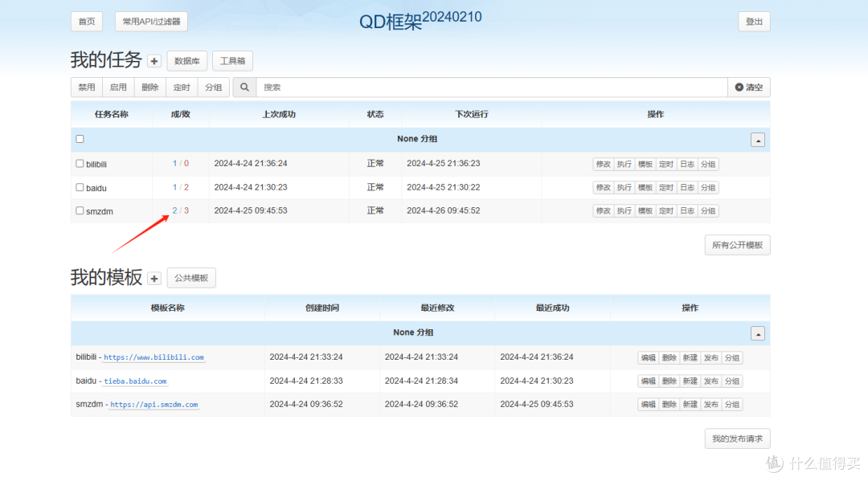Click 启用 in the task toolbar
868x481 pixels.
click(118, 88)
